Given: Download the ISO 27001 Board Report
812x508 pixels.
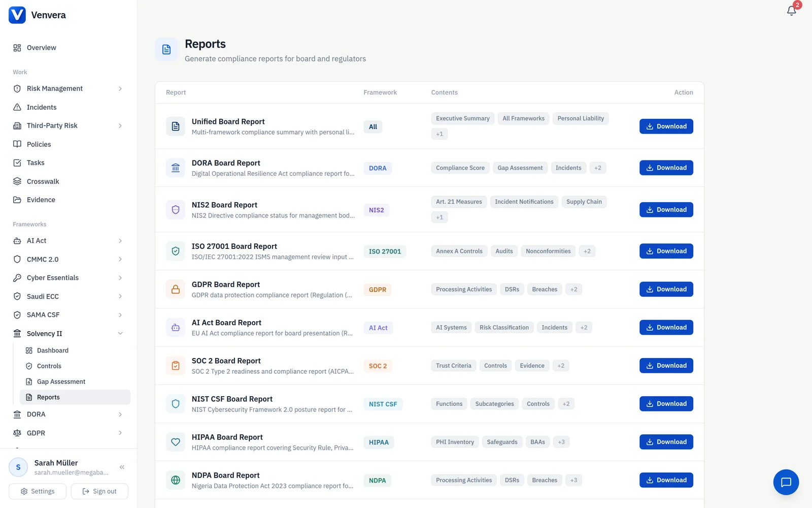Looking at the screenshot, I should click(x=666, y=251).
